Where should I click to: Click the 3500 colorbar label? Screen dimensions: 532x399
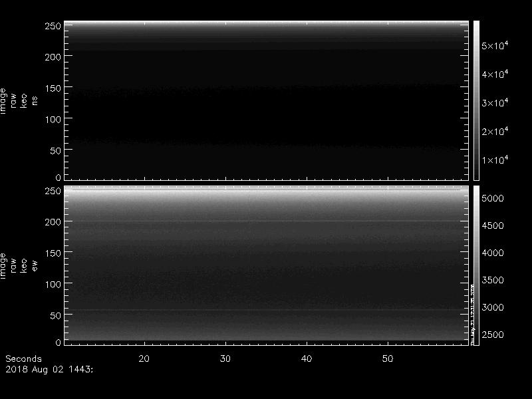pos(493,280)
